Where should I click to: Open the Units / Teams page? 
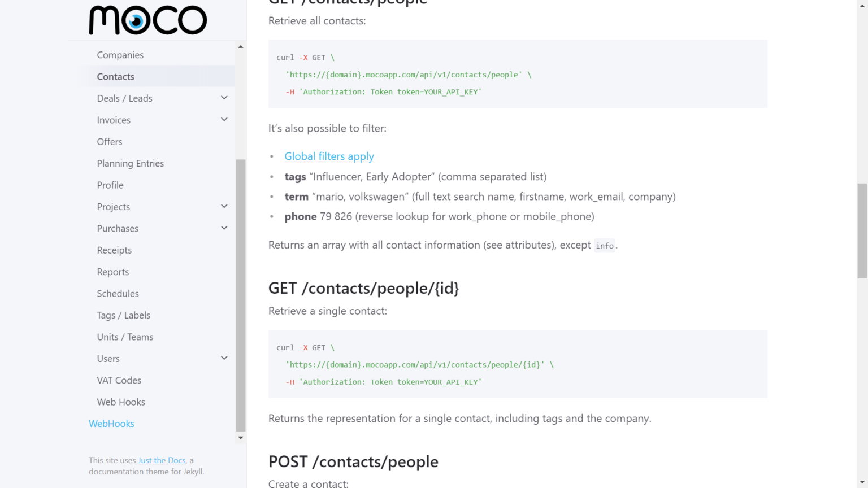click(125, 337)
